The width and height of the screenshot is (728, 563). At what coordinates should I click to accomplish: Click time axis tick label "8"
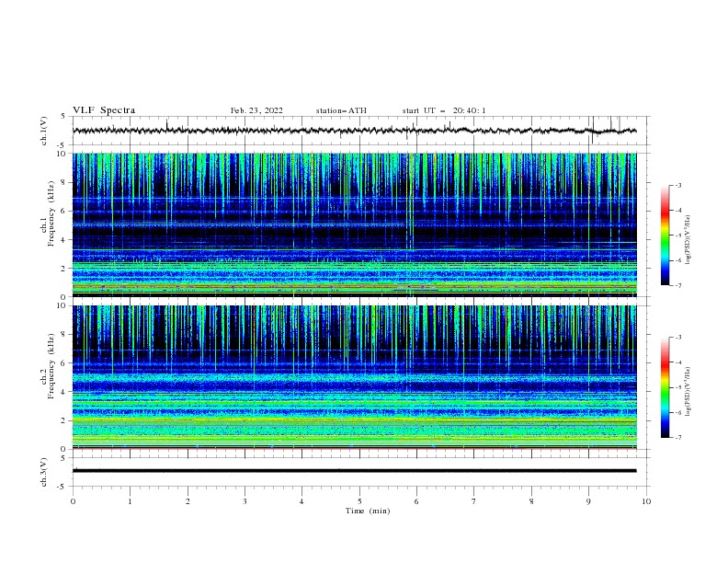tap(531, 501)
